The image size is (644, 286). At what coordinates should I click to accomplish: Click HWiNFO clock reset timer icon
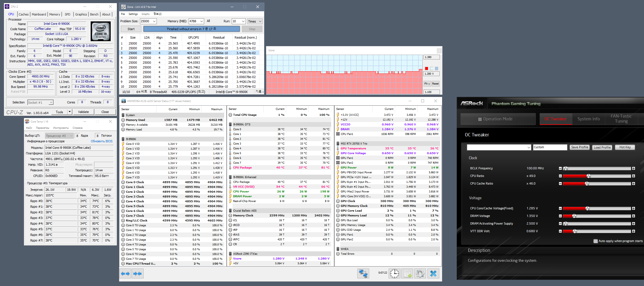[395, 274]
